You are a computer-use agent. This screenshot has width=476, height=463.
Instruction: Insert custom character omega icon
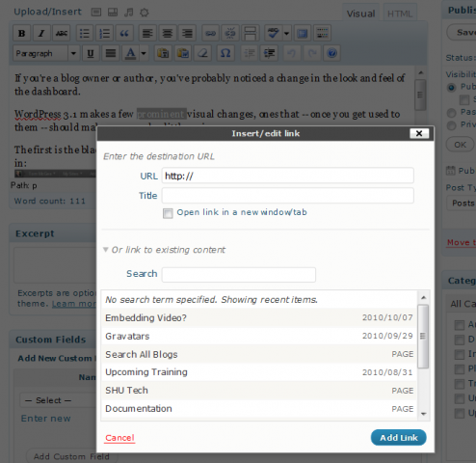point(225,53)
